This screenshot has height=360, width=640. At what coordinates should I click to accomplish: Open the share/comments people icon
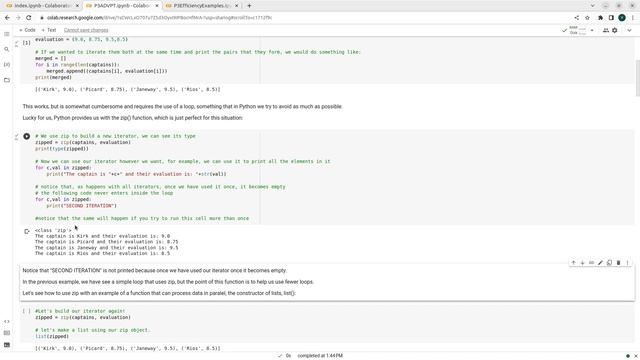[606, 30]
